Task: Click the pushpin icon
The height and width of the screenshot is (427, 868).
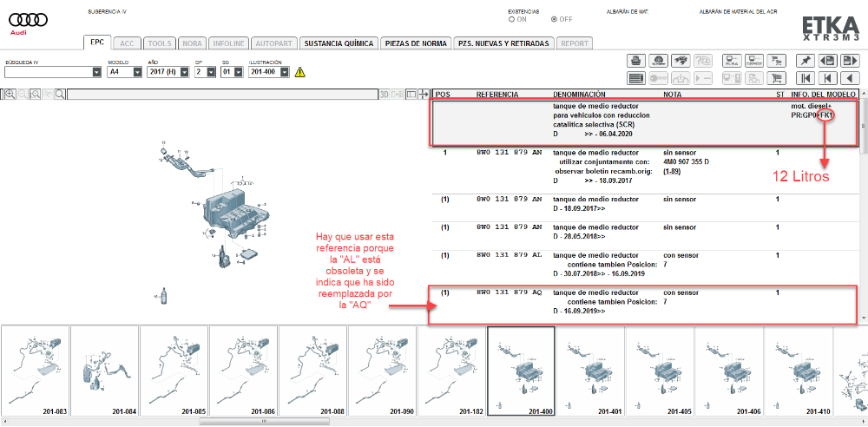Action: [806, 61]
